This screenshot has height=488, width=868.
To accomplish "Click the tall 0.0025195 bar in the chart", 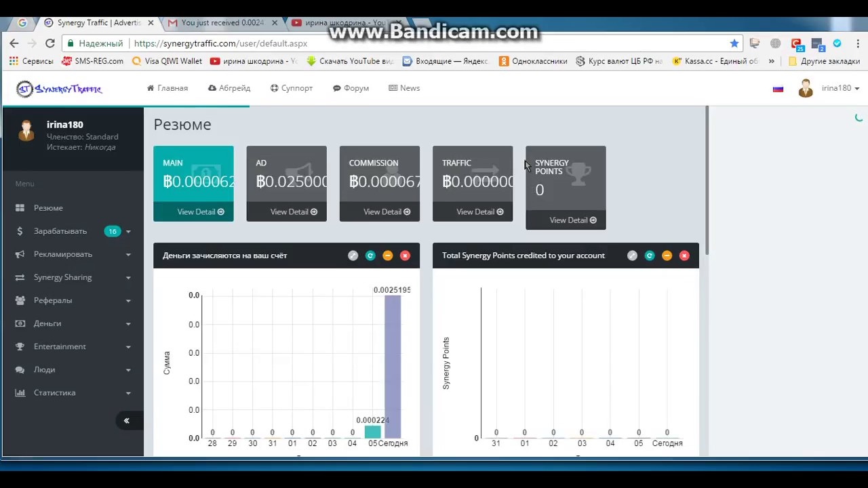I will point(393,367).
